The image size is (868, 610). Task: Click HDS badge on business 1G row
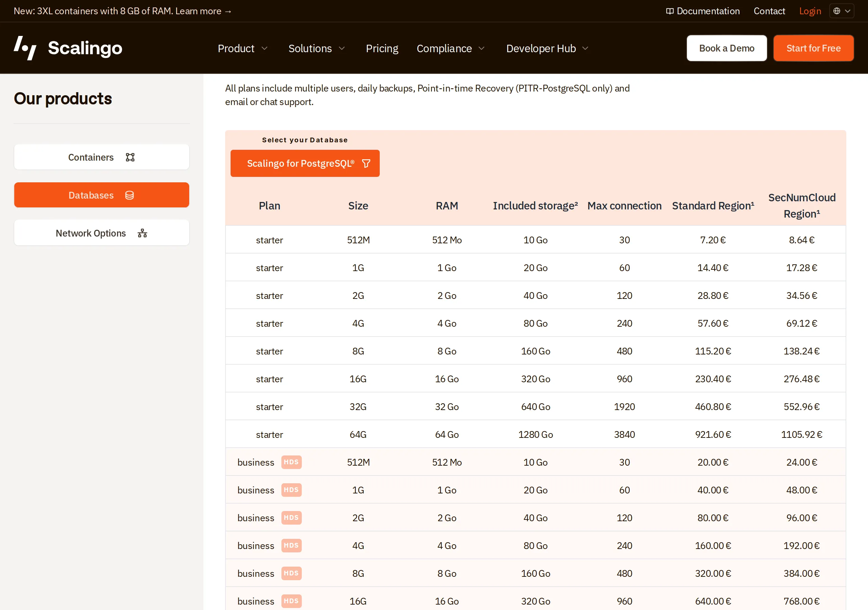(291, 490)
